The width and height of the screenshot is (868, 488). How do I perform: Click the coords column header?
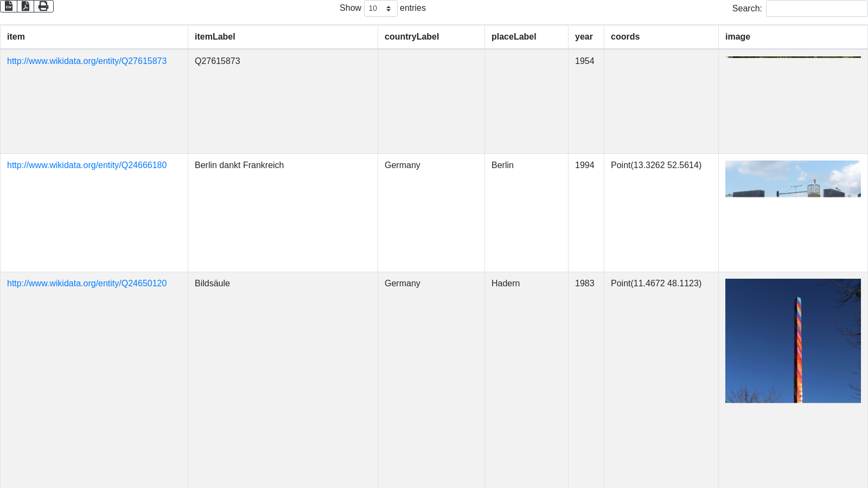(625, 37)
